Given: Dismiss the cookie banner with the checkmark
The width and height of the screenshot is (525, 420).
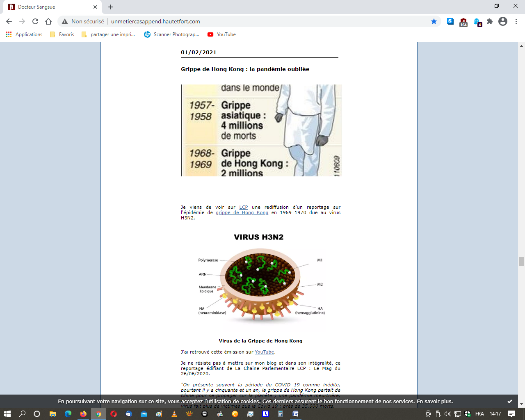Looking at the screenshot, I should click(510, 402).
